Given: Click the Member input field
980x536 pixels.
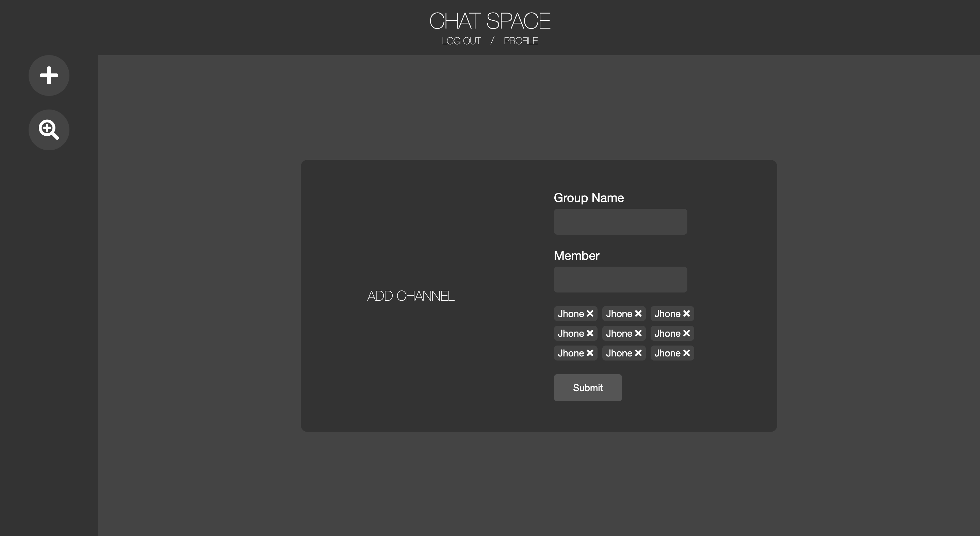Looking at the screenshot, I should pyautogui.click(x=620, y=280).
